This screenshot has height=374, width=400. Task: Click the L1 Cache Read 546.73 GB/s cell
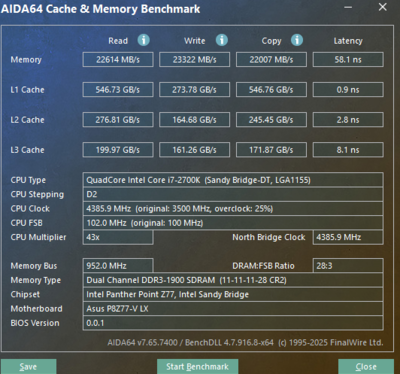click(118, 90)
